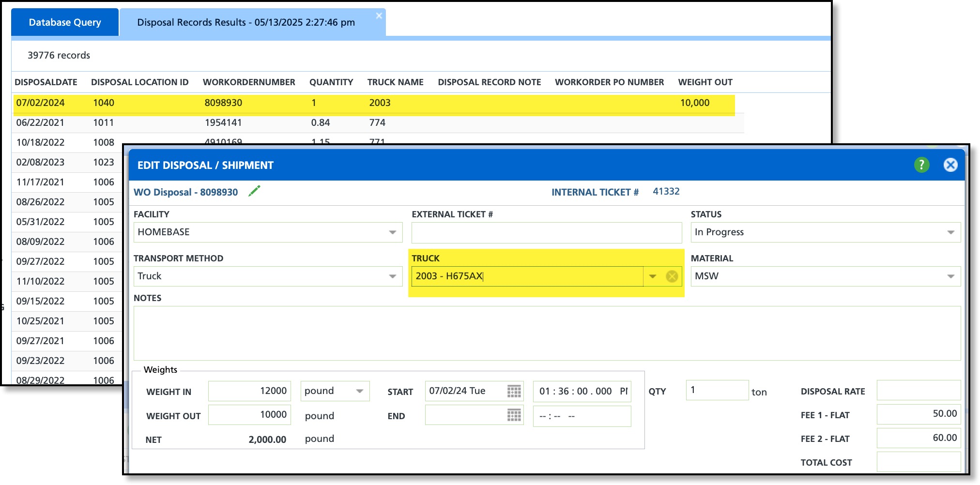The image size is (980, 485).
Task: Click the Weight Out value 10,000 in results
Action: click(x=695, y=103)
